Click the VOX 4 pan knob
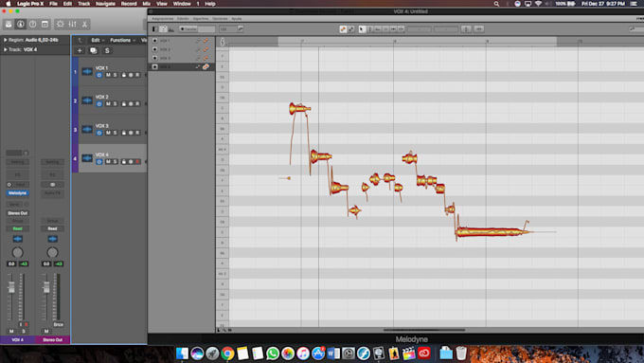 click(17, 252)
